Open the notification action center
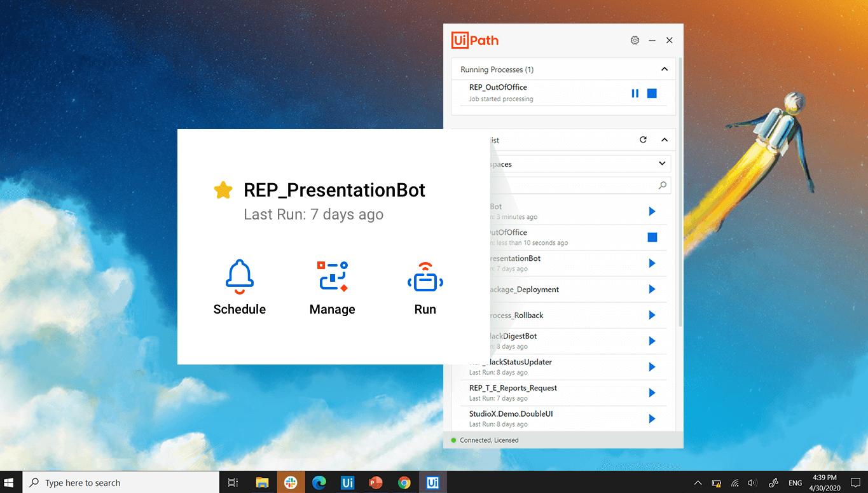Screen dimensions: 868x493 pos(857,483)
